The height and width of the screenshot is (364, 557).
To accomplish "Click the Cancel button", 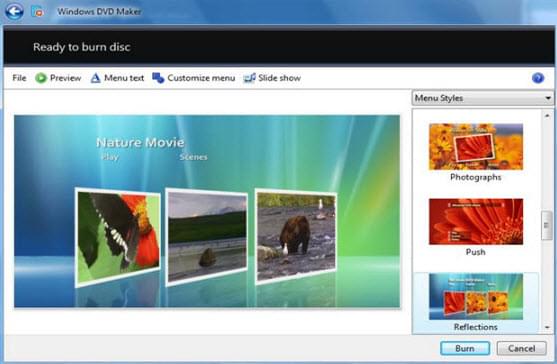I will (x=521, y=348).
